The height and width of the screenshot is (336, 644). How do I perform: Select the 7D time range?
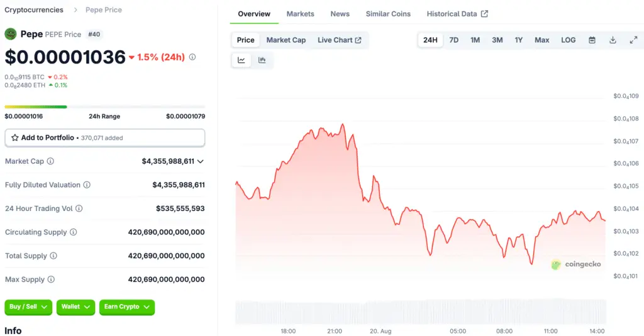point(454,40)
